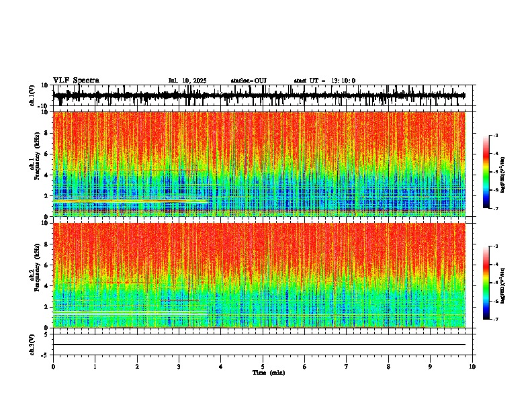Click time axis tick label "6"
Screen dimensions: 532x411
pos(305,367)
